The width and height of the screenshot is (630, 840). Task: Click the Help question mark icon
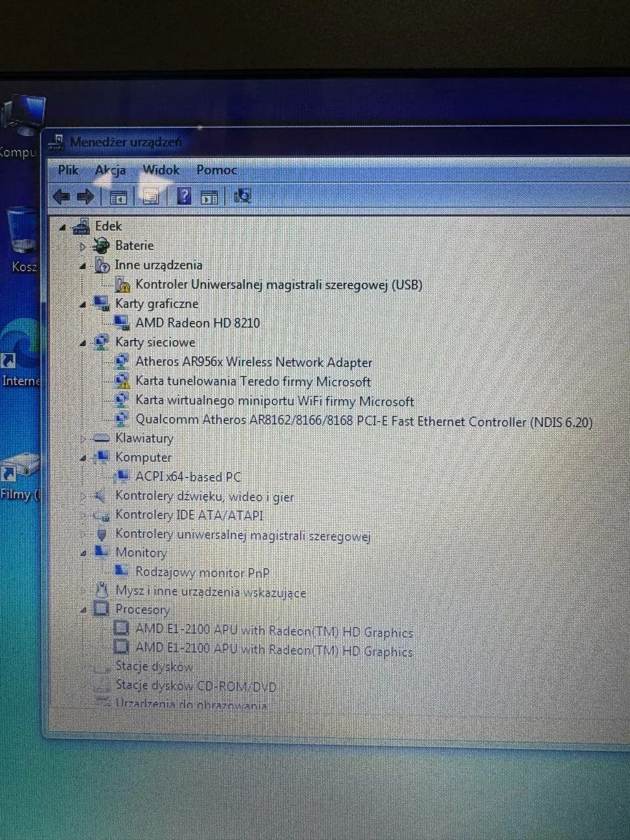(183, 196)
